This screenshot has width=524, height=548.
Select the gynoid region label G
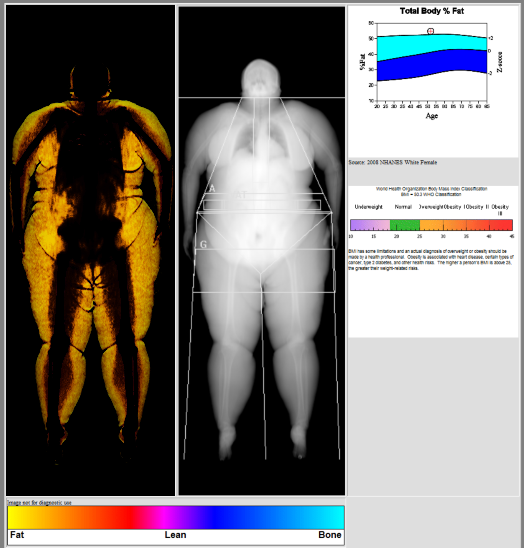(203, 244)
